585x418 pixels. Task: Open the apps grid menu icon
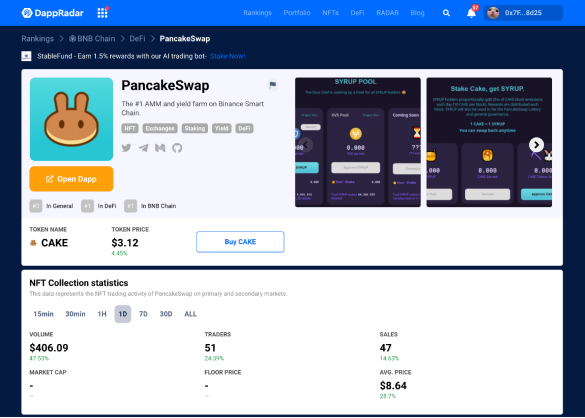(x=103, y=13)
